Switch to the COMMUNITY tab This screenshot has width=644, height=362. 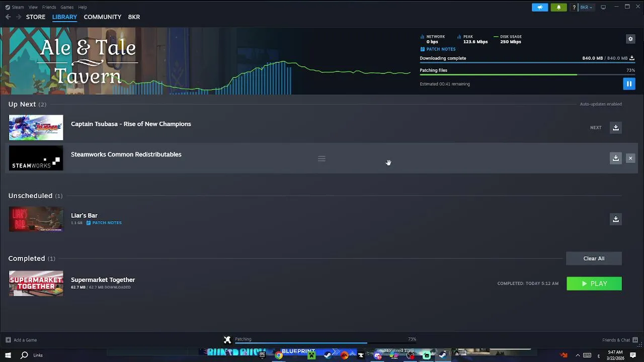click(103, 17)
